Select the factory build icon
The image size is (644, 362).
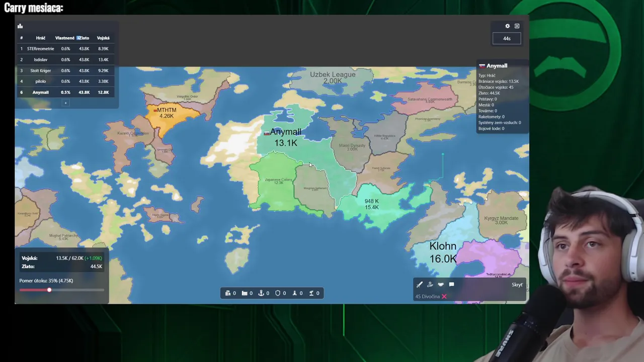point(245,293)
